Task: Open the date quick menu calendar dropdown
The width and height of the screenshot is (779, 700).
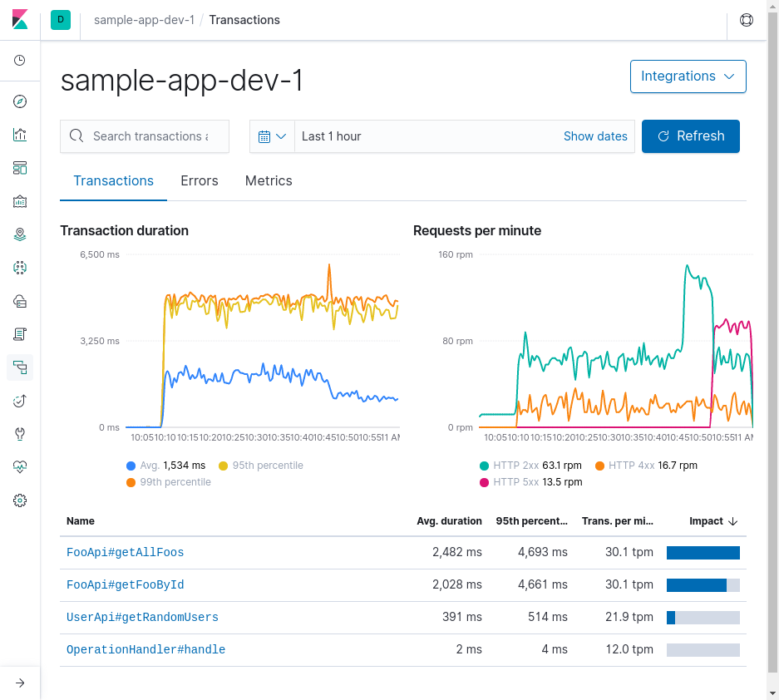Action: [272, 136]
